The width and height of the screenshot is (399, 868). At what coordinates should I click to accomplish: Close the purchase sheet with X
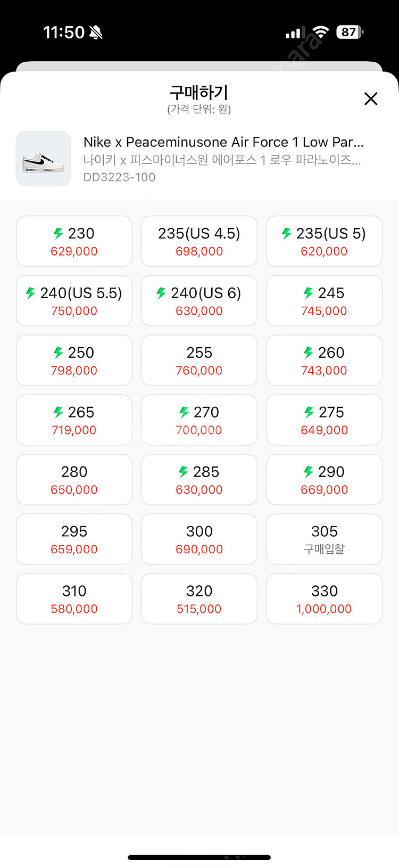click(371, 99)
